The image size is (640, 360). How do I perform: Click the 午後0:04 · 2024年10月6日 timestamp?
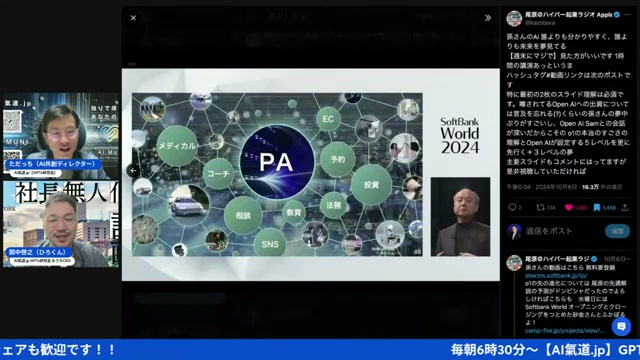point(542,187)
